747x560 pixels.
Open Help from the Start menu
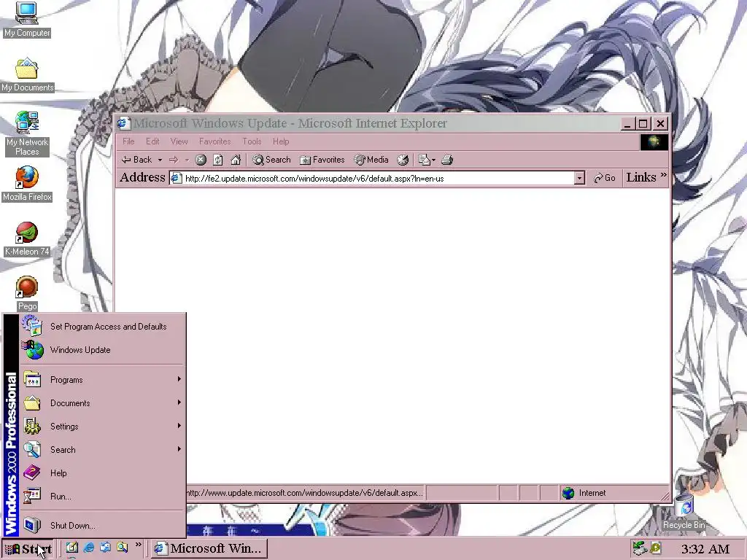tap(102, 473)
